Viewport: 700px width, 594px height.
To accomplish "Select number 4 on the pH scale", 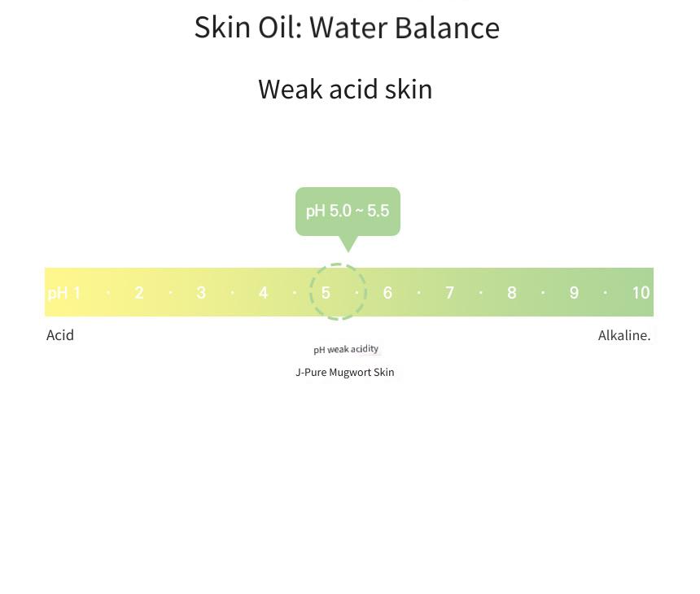I will coord(264,293).
